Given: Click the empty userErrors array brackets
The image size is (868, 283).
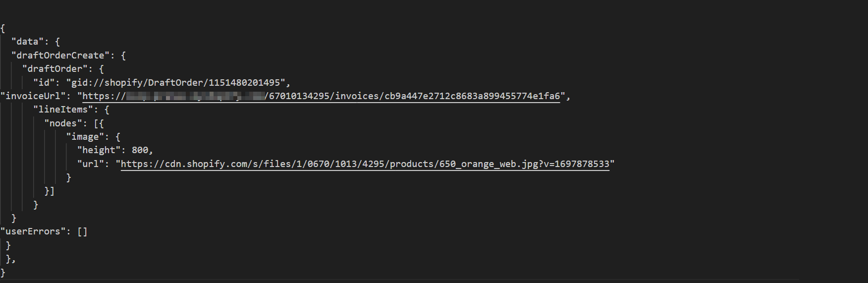Looking at the screenshot, I should tap(82, 231).
